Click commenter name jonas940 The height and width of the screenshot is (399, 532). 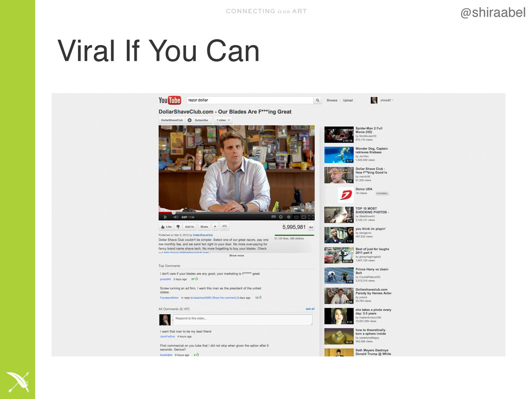pos(165,279)
